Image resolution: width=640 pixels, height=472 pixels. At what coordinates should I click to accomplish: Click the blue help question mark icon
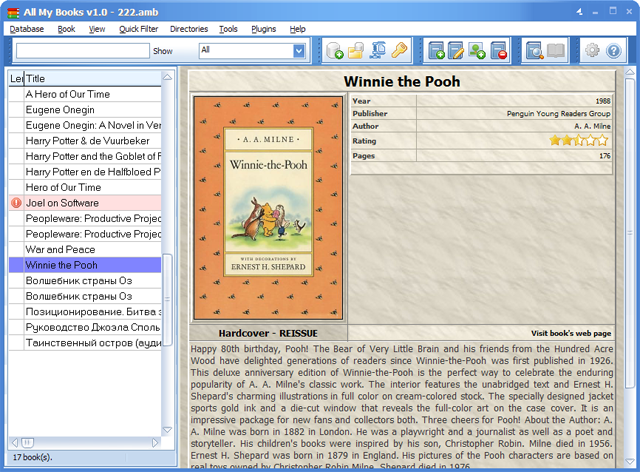point(613,51)
